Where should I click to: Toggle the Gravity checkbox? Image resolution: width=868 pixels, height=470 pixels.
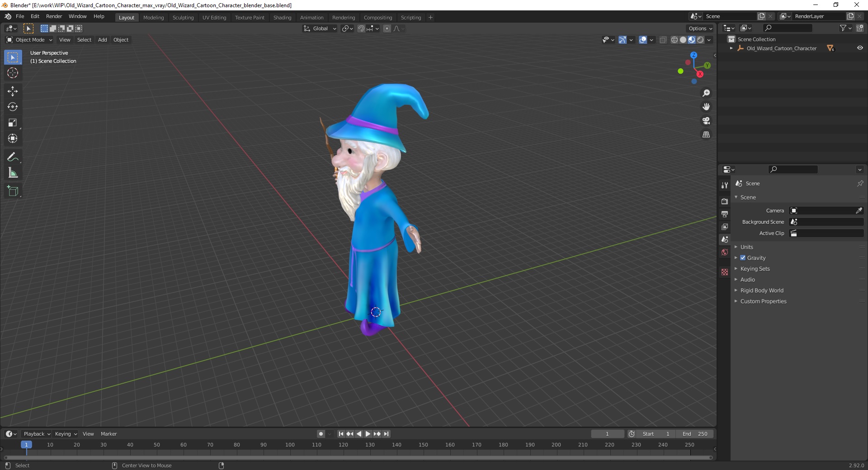743,258
